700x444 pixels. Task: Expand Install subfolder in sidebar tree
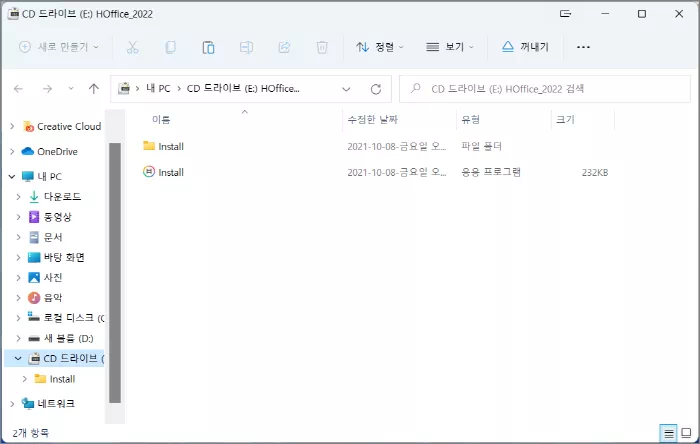pyautogui.click(x=25, y=379)
